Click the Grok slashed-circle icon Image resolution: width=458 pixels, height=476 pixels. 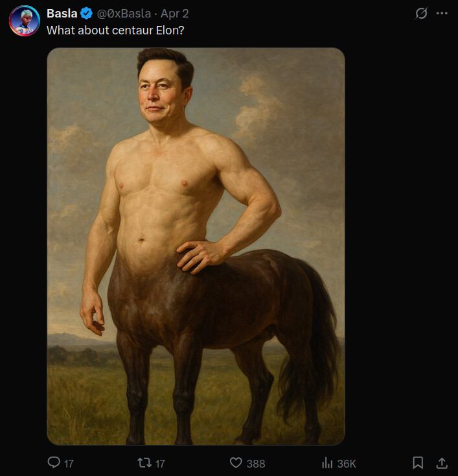pyautogui.click(x=421, y=13)
